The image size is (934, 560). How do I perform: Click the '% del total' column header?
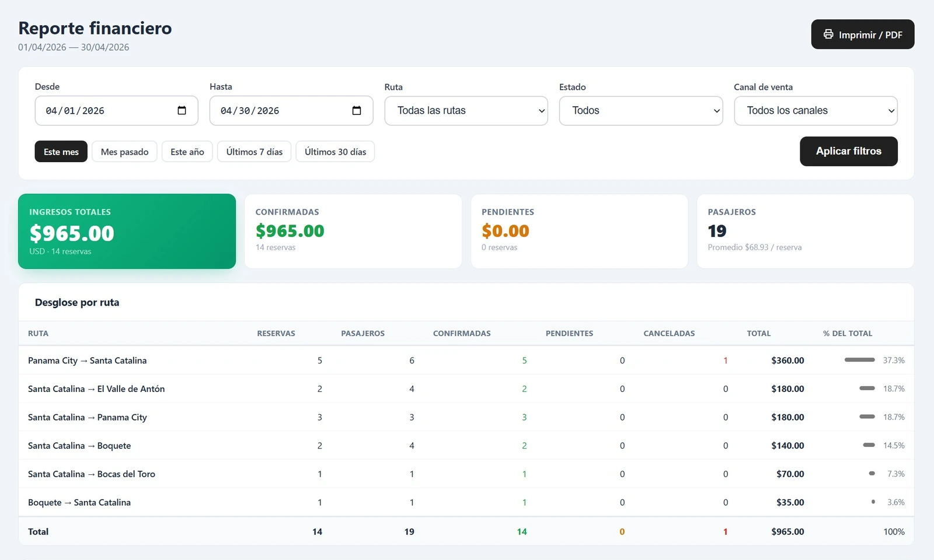coord(848,334)
